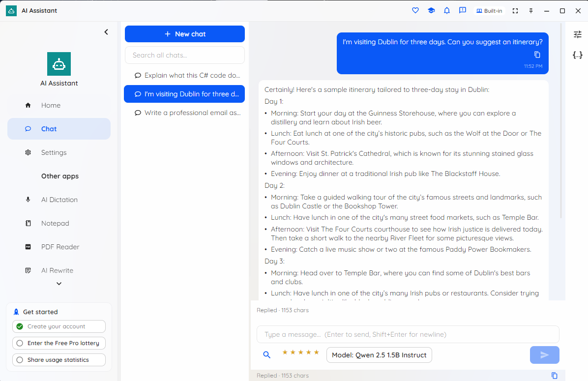Click the Other apps heading

coord(60,176)
